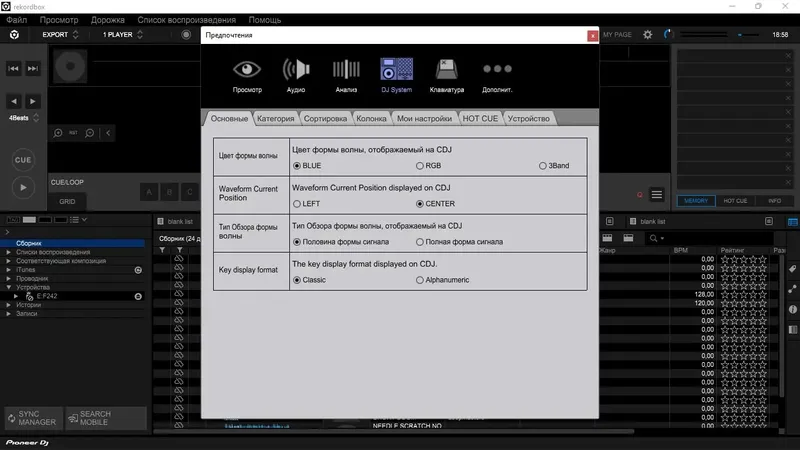The width and height of the screenshot is (800, 450).
Task: Open the Дополнит. preferences section
Action: pos(497,76)
